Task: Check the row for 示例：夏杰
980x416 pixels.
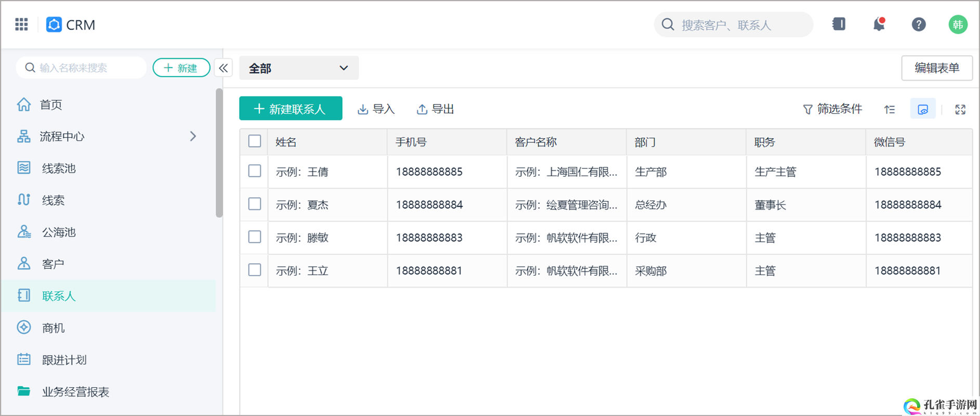Action: (x=255, y=204)
